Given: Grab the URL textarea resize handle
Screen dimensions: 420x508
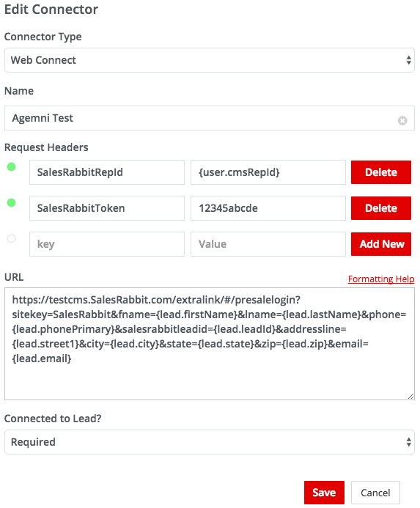Looking at the screenshot, I should point(410,397).
